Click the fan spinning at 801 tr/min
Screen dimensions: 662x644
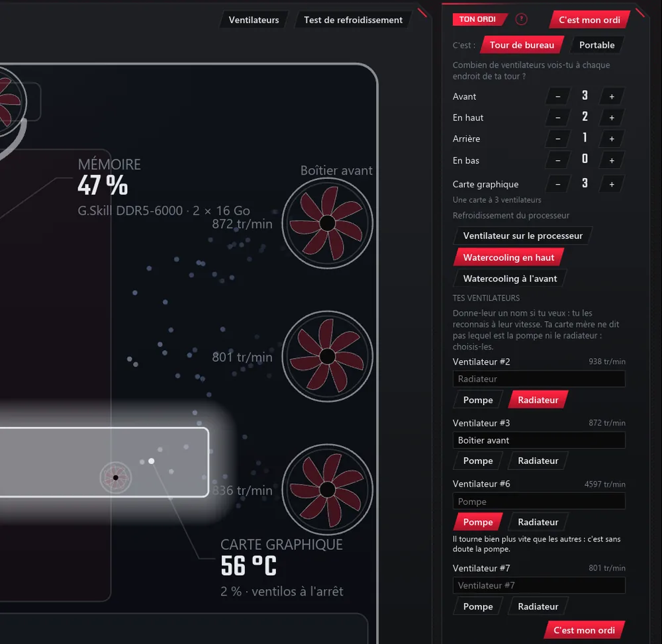327,357
